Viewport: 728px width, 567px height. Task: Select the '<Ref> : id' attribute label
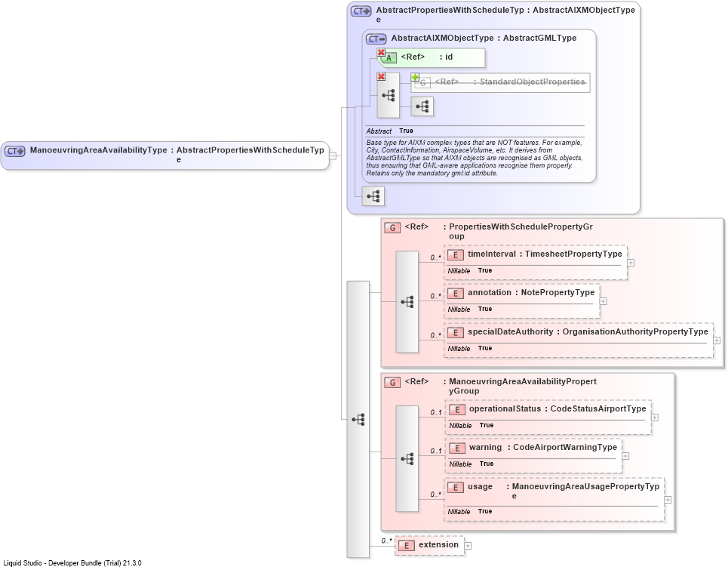tap(427, 57)
